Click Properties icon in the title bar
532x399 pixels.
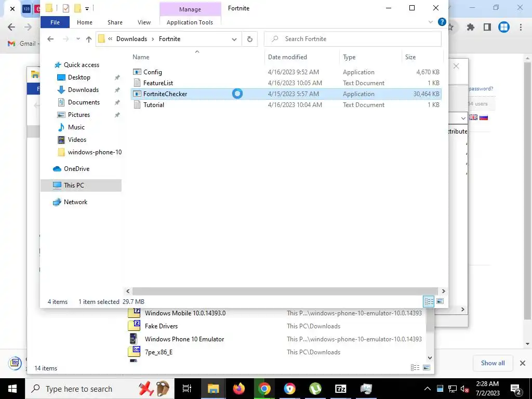click(66, 8)
